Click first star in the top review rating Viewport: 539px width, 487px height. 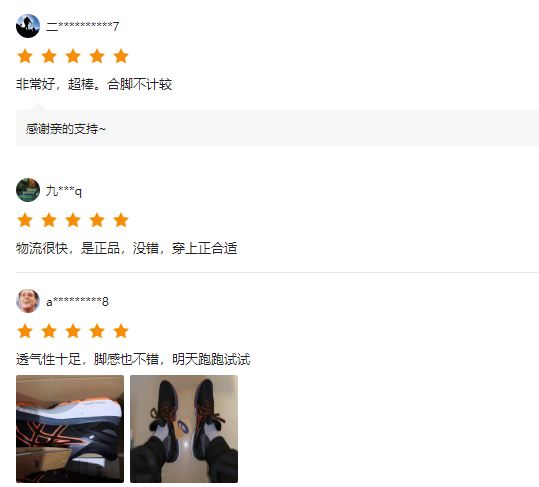(x=25, y=56)
